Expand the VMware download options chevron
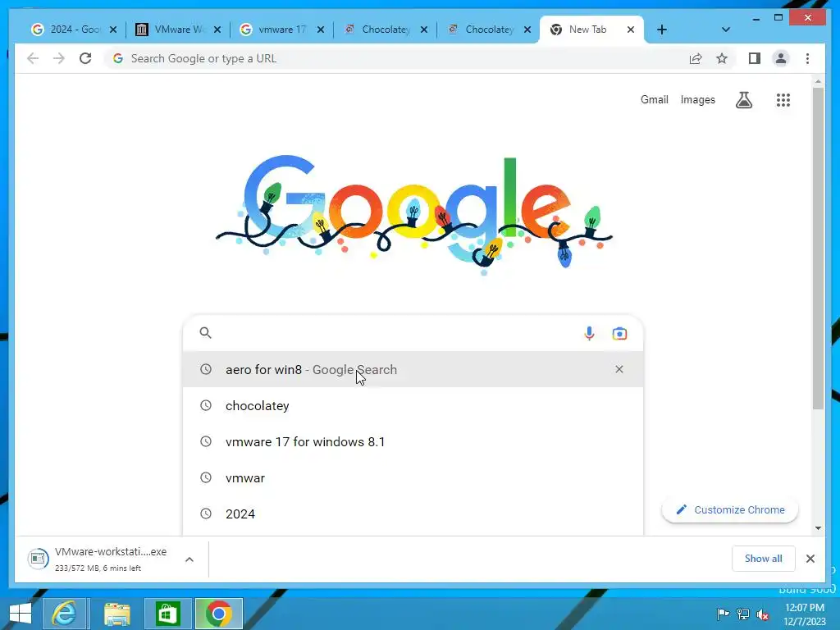This screenshot has width=840, height=630. coord(189,559)
